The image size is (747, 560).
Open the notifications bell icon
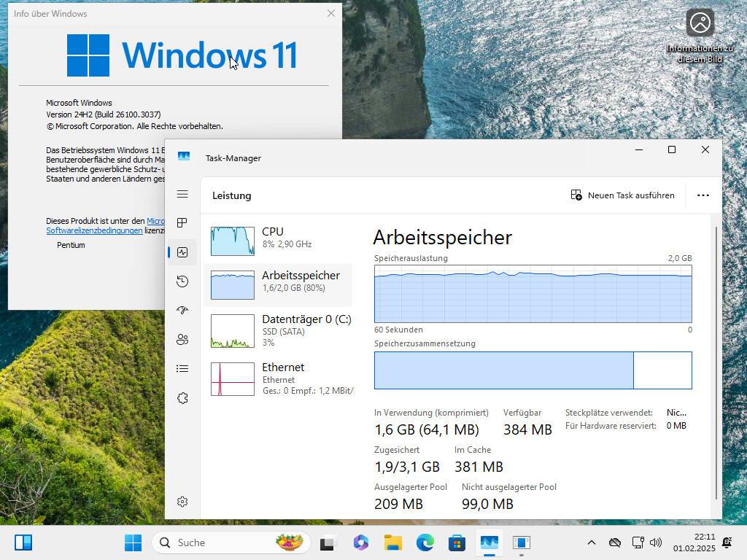click(727, 542)
